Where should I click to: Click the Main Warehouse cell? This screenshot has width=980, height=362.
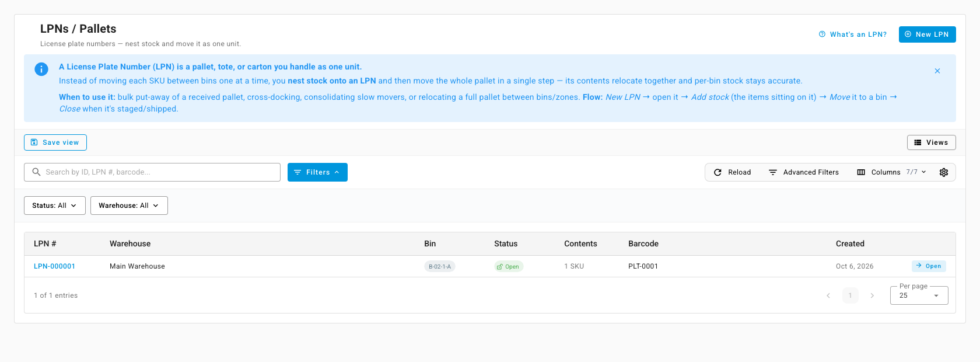click(x=137, y=266)
